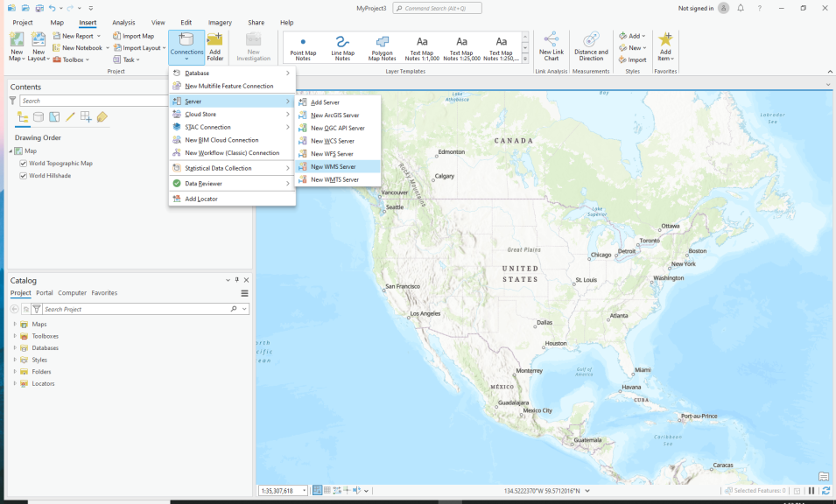This screenshot has width=836, height=504.
Task: Pin the Catalog pane open
Action: click(235, 280)
